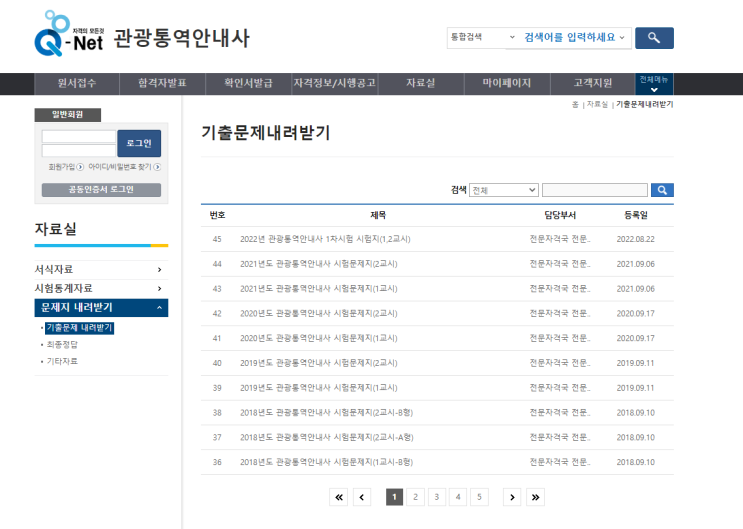
Task: Open the 자료실 menu in navigation bar
Action: click(x=421, y=83)
